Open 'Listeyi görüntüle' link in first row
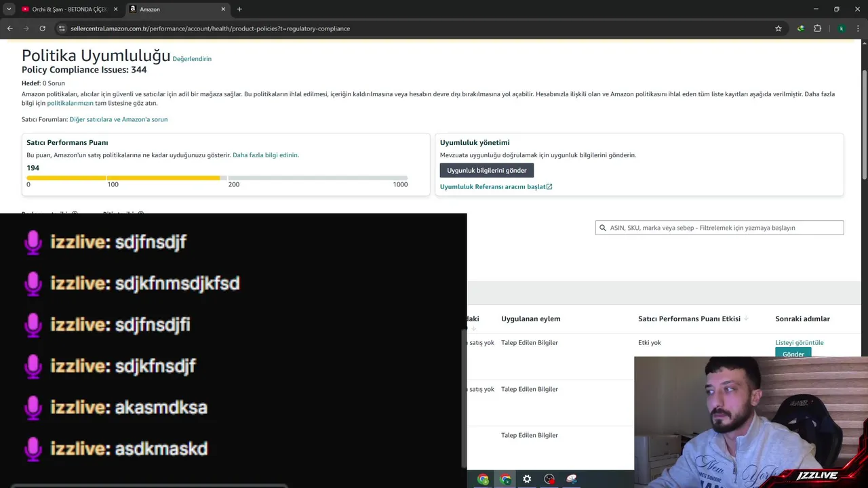This screenshot has height=488, width=868. coord(800,342)
